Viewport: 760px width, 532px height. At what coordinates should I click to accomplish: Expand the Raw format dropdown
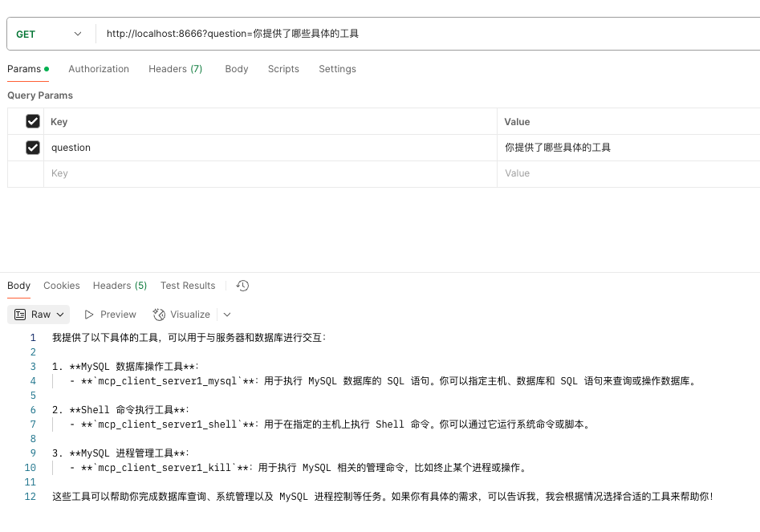(x=39, y=315)
